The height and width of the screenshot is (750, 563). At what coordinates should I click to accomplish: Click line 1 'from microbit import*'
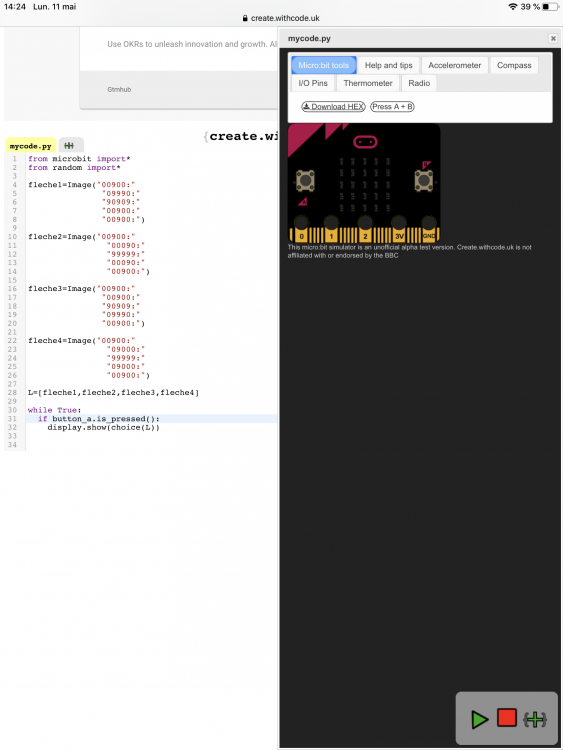79,159
